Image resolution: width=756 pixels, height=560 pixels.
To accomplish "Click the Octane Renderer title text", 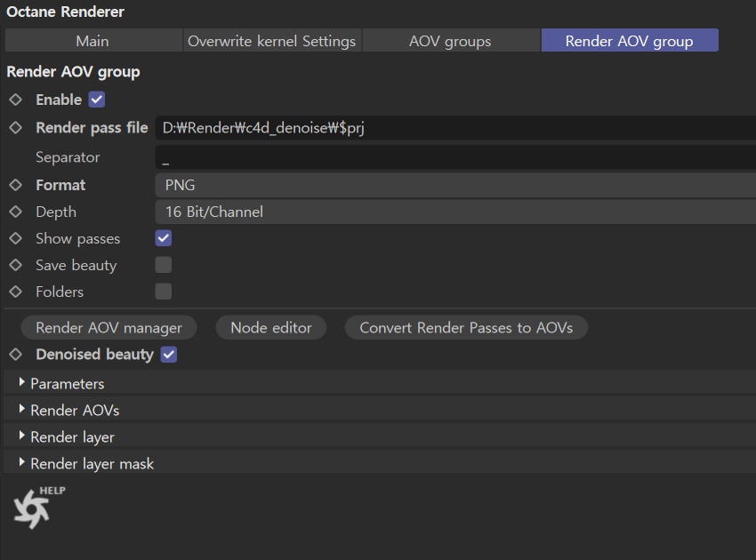I will click(x=65, y=12).
